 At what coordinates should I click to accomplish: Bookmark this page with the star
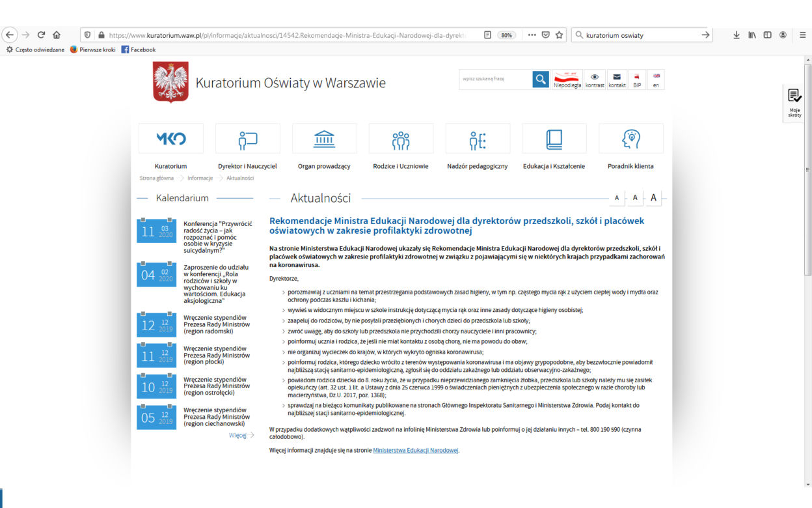point(559,35)
